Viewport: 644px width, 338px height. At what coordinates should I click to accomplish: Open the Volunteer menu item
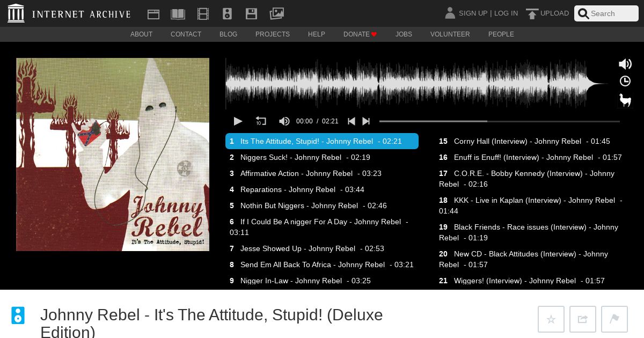coord(450,34)
